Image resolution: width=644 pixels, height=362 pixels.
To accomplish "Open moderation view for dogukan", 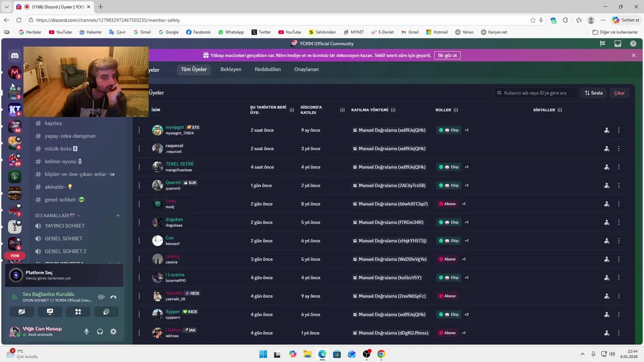I will coord(607,222).
